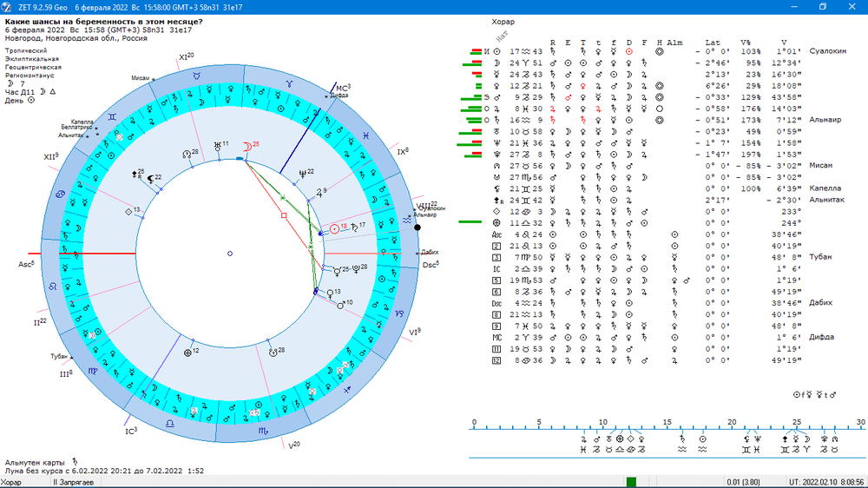
Task: Click the Taurus sign glyph on outer ring
Action: click(196, 76)
